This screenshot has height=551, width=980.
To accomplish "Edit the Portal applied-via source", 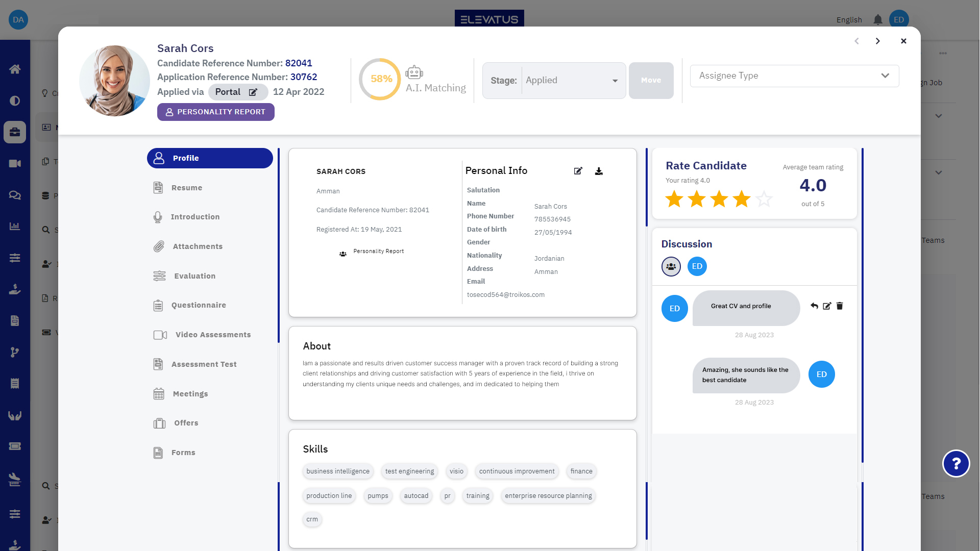I will point(253,92).
